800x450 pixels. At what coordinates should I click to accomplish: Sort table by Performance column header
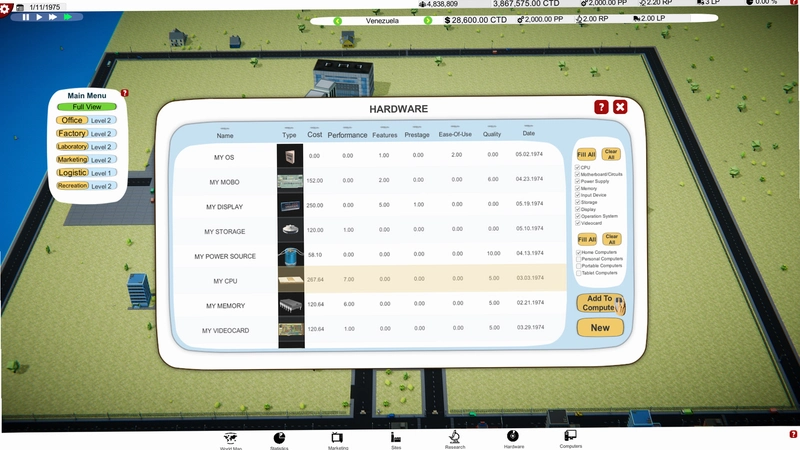click(x=347, y=135)
